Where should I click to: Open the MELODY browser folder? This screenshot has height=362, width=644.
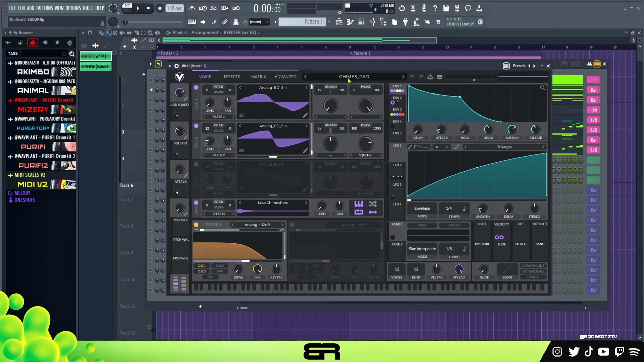click(x=22, y=193)
